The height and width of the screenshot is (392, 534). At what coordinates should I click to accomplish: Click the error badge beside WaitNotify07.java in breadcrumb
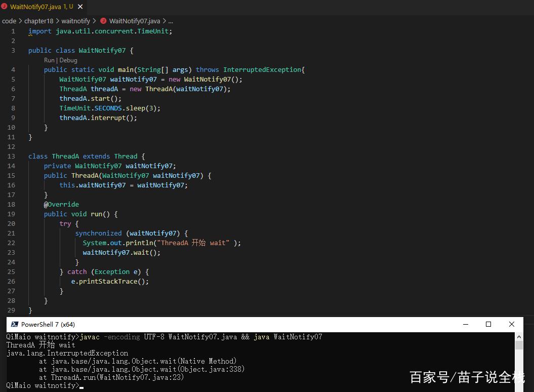102,21
